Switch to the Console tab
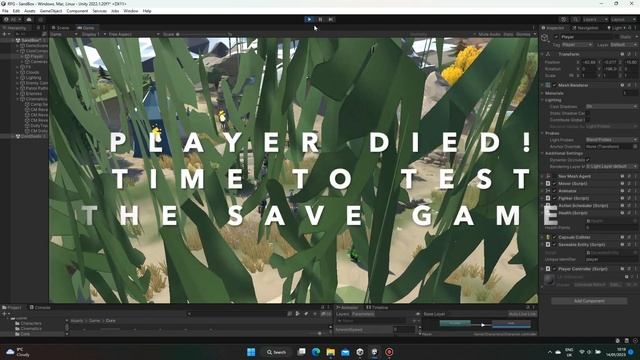640x360 pixels. (x=40, y=307)
